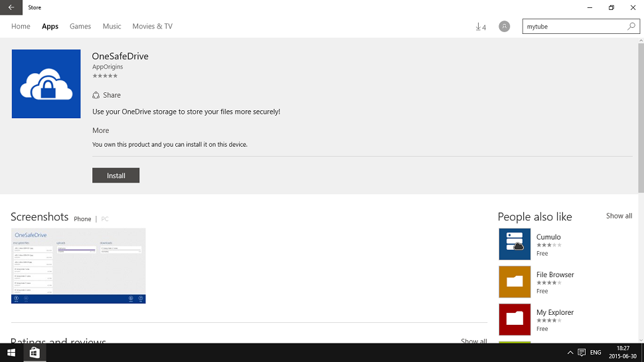Open the Action Center notifications icon

pyautogui.click(x=582, y=353)
